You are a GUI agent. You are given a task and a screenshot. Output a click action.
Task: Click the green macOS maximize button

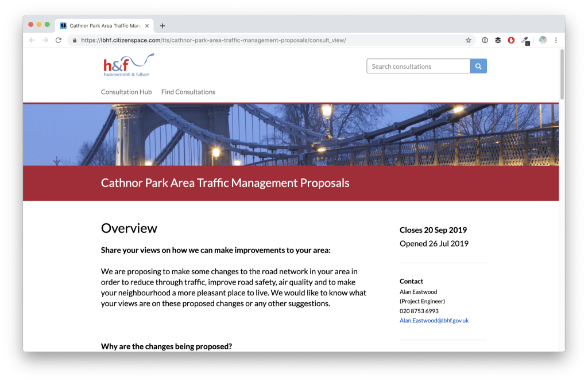click(x=47, y=24)
